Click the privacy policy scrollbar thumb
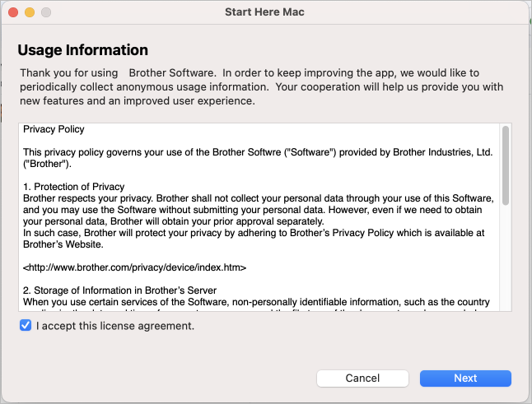 pyautogui.click(x=506, y=165)
